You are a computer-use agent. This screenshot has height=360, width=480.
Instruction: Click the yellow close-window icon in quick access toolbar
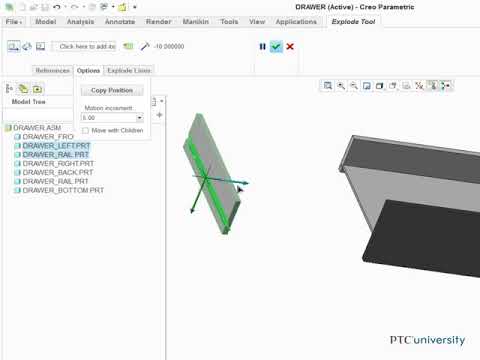click(x=122, y=7)
